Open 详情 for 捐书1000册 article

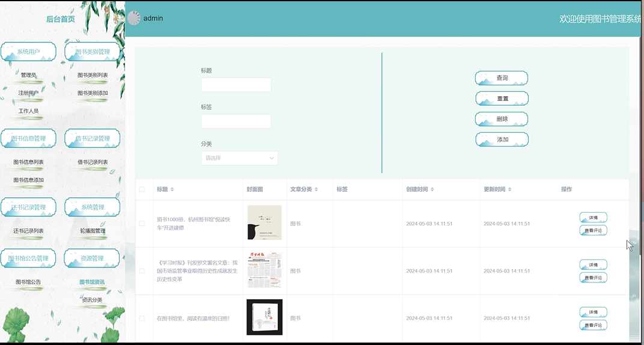pos(593,217)
